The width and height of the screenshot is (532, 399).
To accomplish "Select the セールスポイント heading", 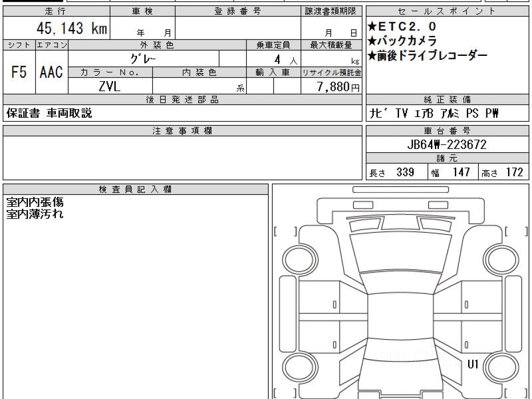I will (447, 12).
